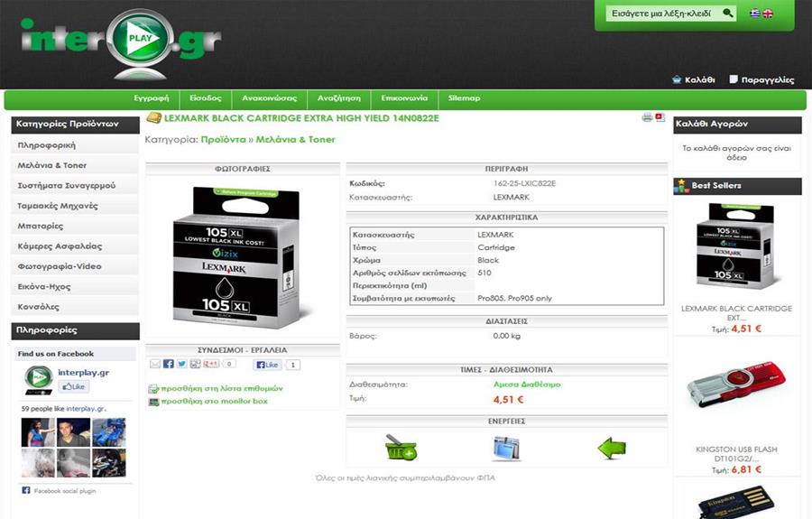Click the Facebook Like button for the product
The image size is (812, 519).
click(268, 365)
